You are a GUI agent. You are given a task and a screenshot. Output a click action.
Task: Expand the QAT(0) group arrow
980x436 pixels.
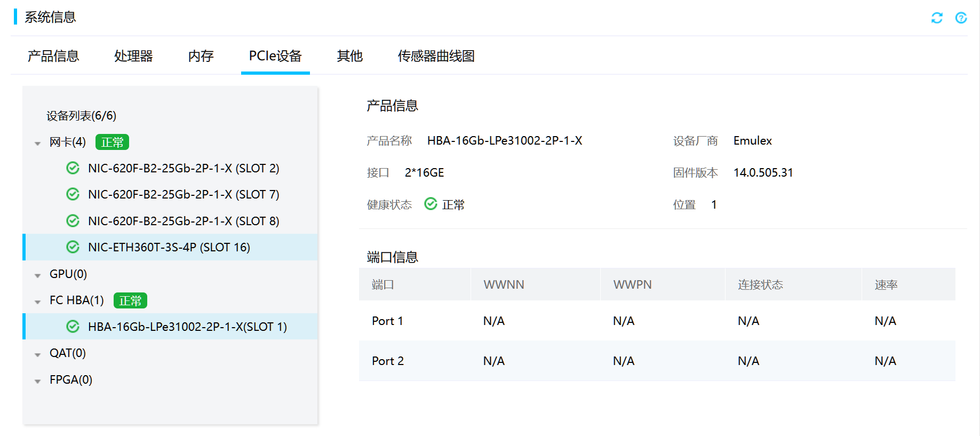point(37,354)
